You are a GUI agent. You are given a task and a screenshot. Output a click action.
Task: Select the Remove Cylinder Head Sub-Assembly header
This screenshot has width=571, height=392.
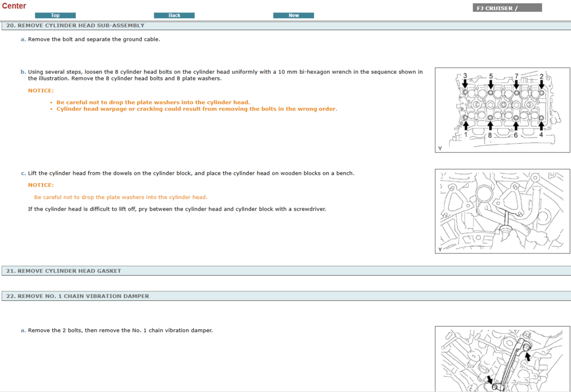click(x=75, y=25)
